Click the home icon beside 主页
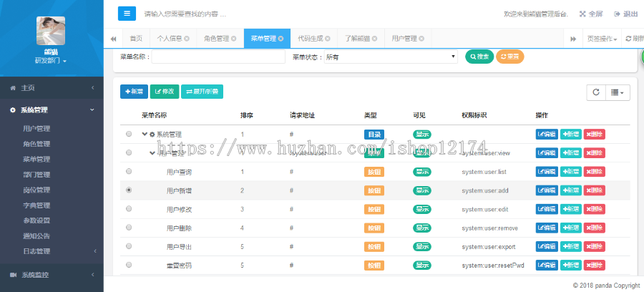The width and height of the screenshot is (644, 292). click(x=13, y=88)
